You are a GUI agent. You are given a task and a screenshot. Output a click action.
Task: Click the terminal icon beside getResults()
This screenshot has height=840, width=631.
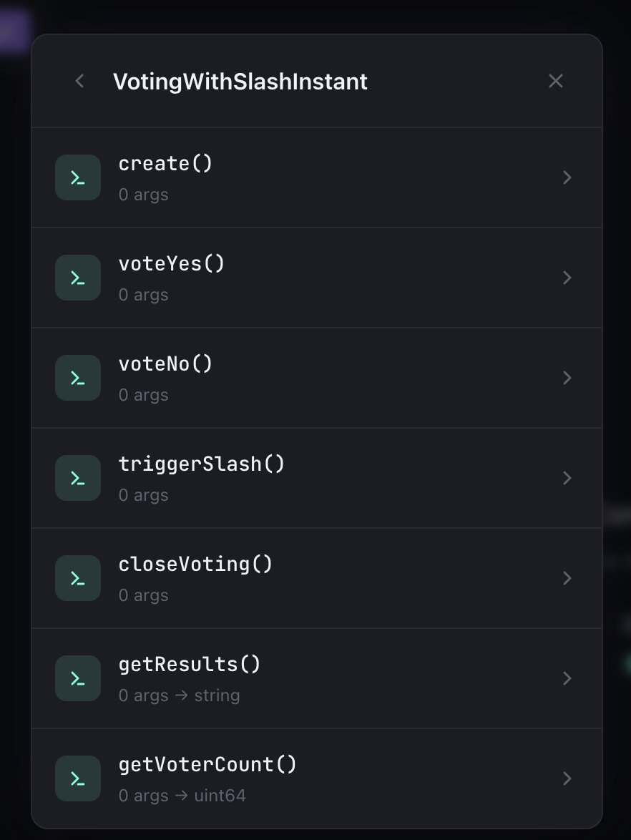[78, 678]
